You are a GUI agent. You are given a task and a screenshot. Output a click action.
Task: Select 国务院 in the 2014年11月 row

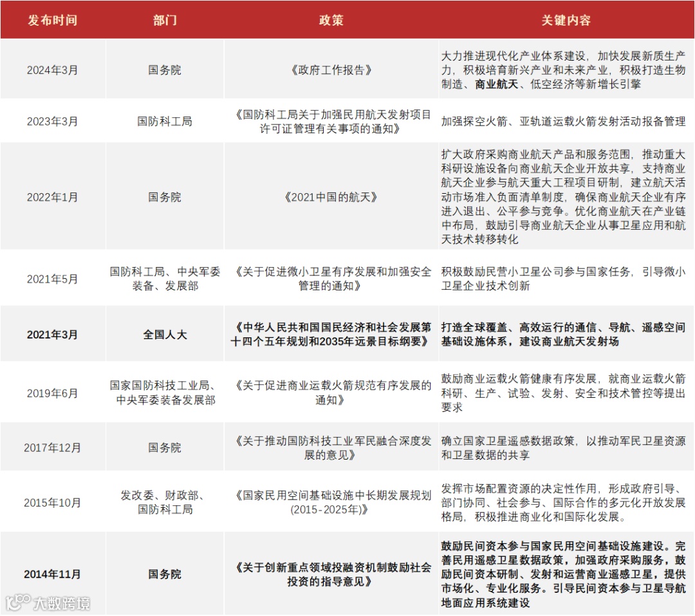[165, 574]
